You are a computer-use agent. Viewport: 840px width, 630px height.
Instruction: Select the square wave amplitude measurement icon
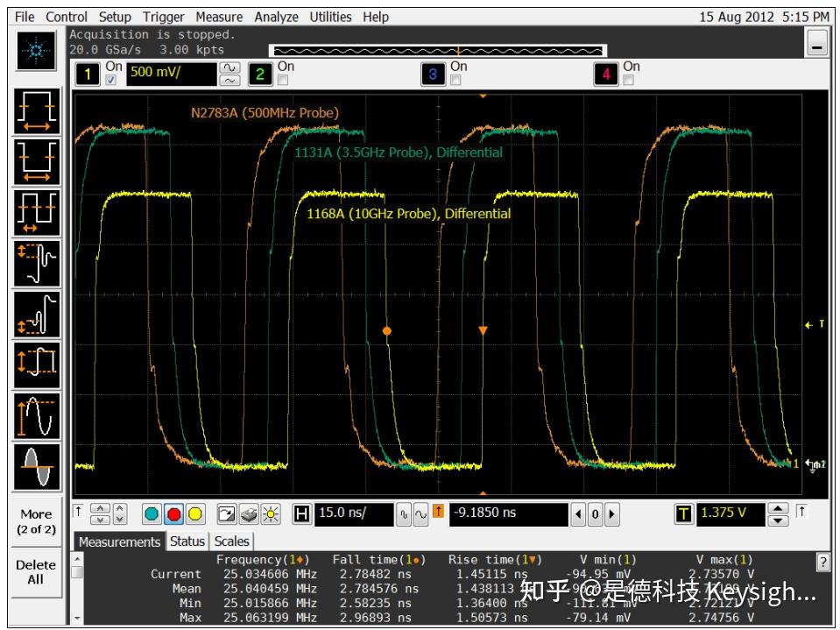(x=37, y=365)
